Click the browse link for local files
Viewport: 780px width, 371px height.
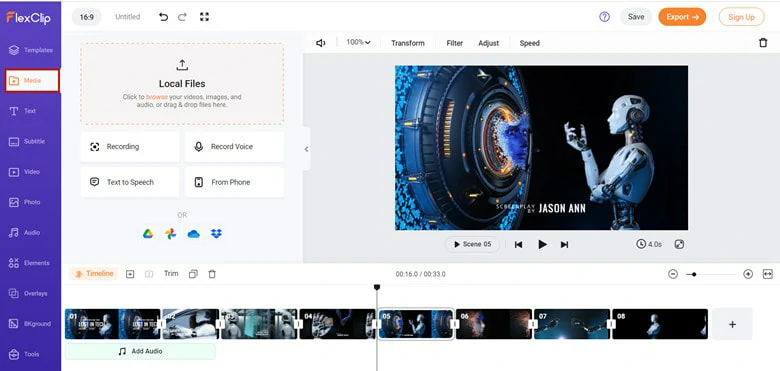pos(157,97)
